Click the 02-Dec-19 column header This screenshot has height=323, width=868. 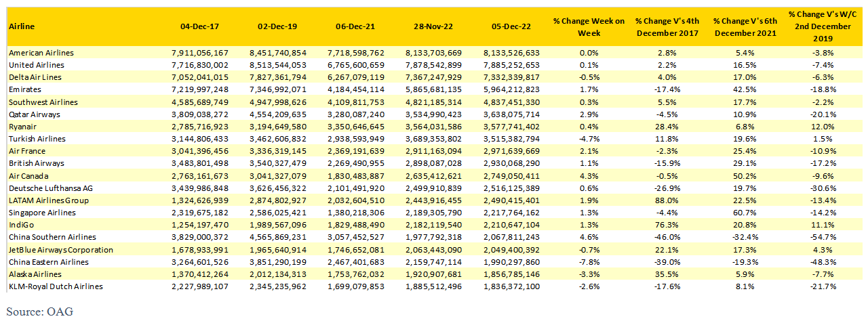tap(277, 26)
